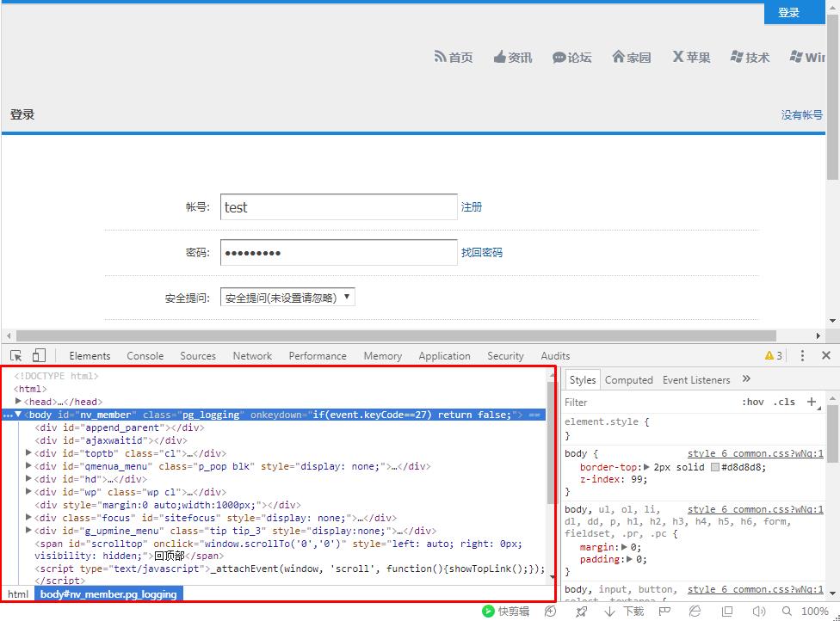Show more Styles pane tabs chevron
Image resolution: width=840 pixels, height=621 pixels.
pos(746,379)
